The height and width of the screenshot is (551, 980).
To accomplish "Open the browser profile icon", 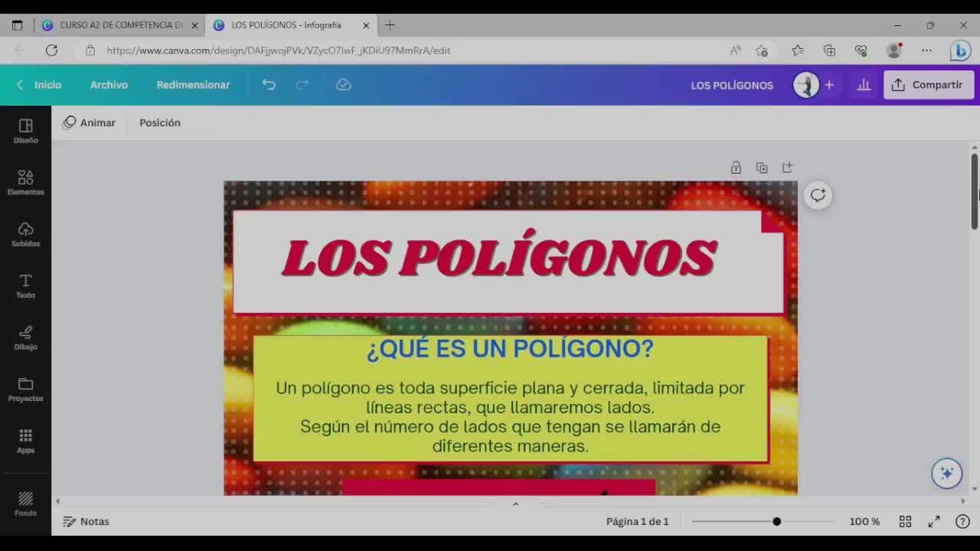I will pos(893,51).
